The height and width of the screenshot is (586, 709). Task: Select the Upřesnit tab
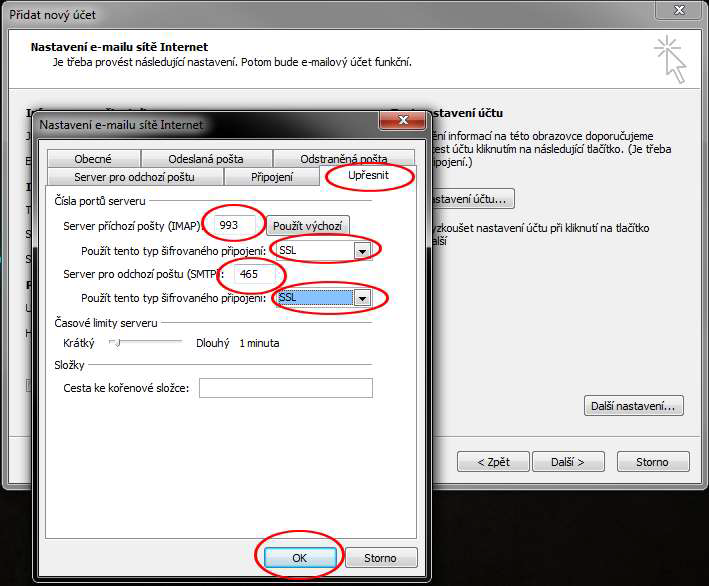[367, 177]
